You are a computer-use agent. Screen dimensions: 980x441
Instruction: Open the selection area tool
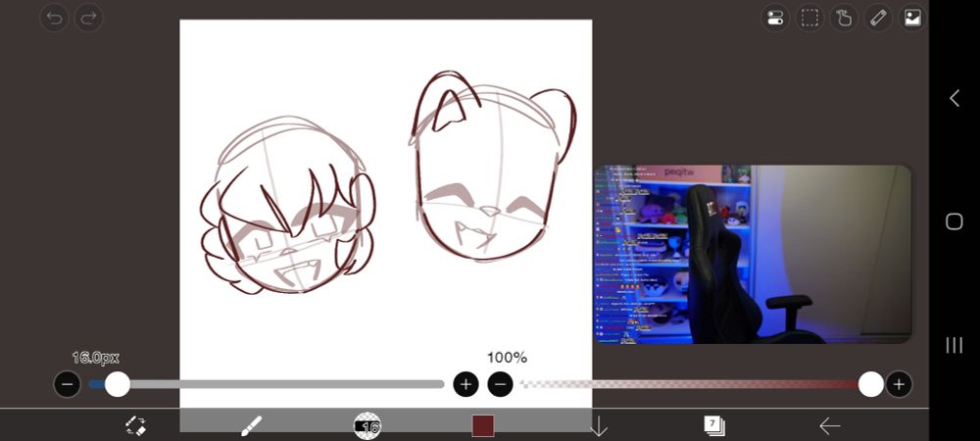(809, 18)
